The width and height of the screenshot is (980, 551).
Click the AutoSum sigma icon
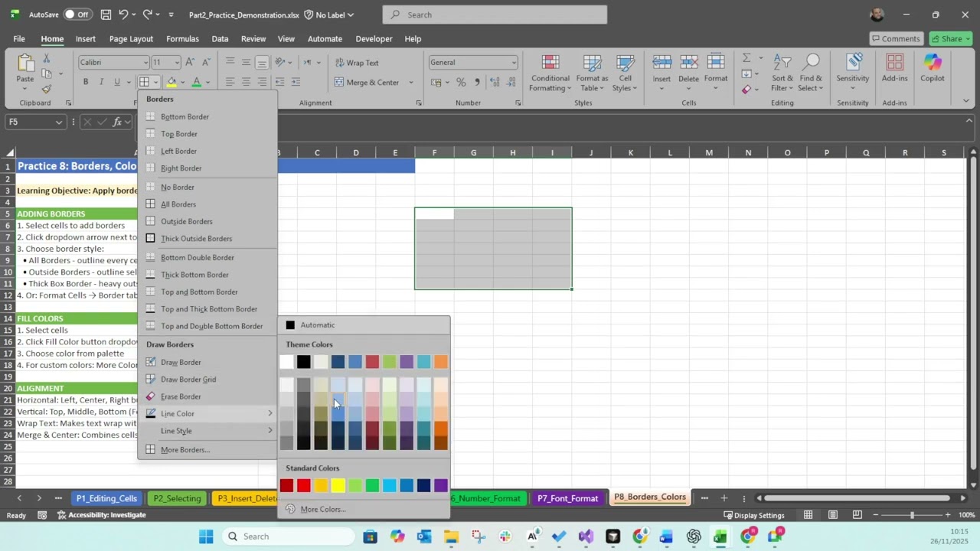[746, 59]
